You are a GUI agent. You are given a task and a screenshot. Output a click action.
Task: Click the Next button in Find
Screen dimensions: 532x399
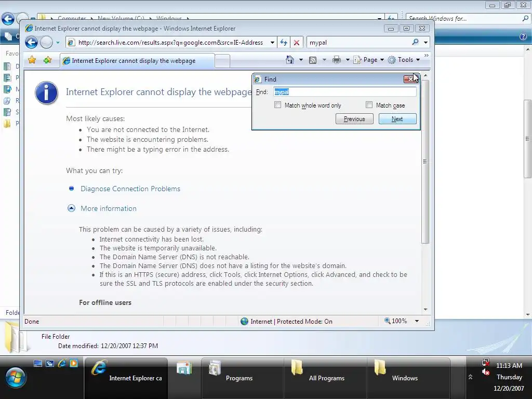click(397, 119)
